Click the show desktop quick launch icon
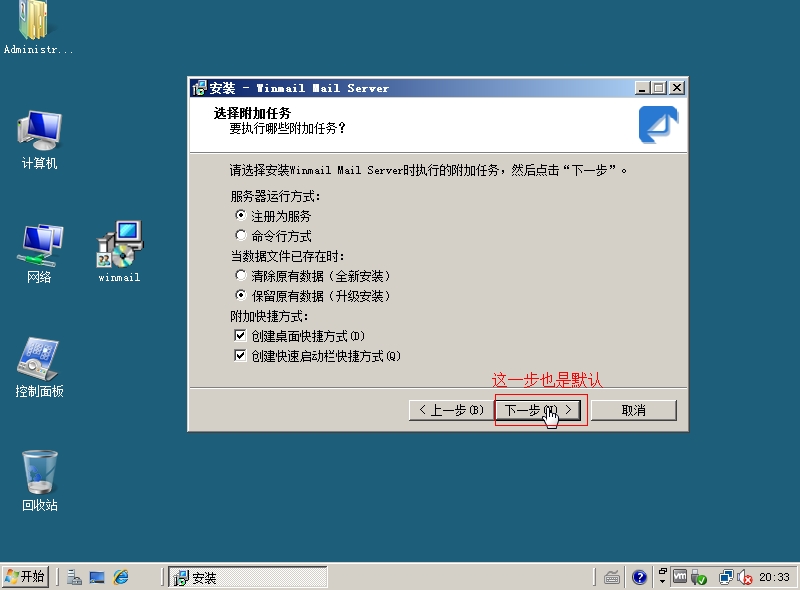The width and height of the screenshot is (800, 590). [97, 577]
